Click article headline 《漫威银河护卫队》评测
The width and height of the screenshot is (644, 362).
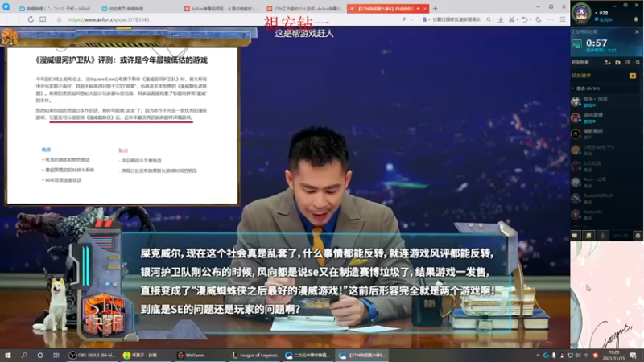coord(122,60)
